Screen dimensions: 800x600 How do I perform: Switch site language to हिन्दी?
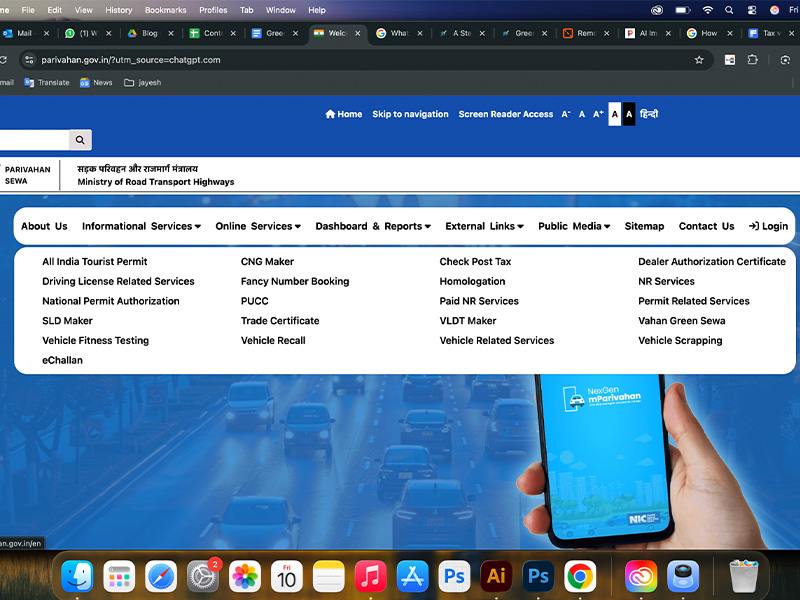point(648,114)
